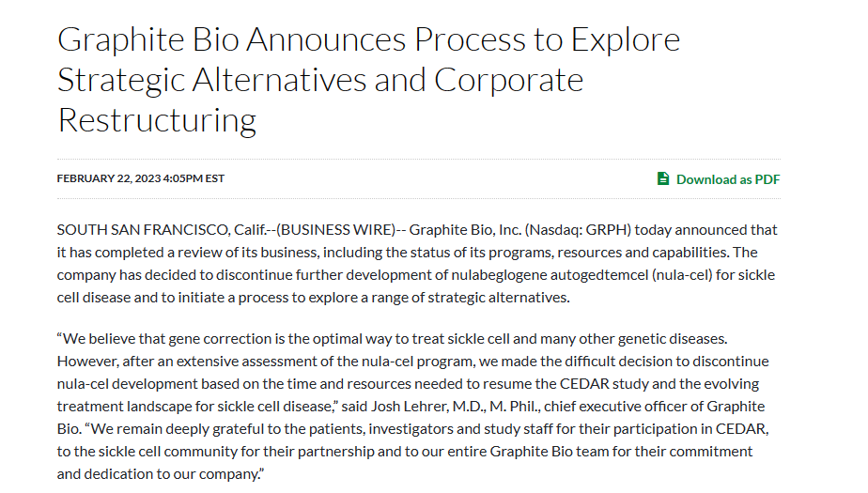Viewport: 868px width, 493px height.
Task: Click the Nasdaq: GRPH ticker text
Action: point(575,230)
